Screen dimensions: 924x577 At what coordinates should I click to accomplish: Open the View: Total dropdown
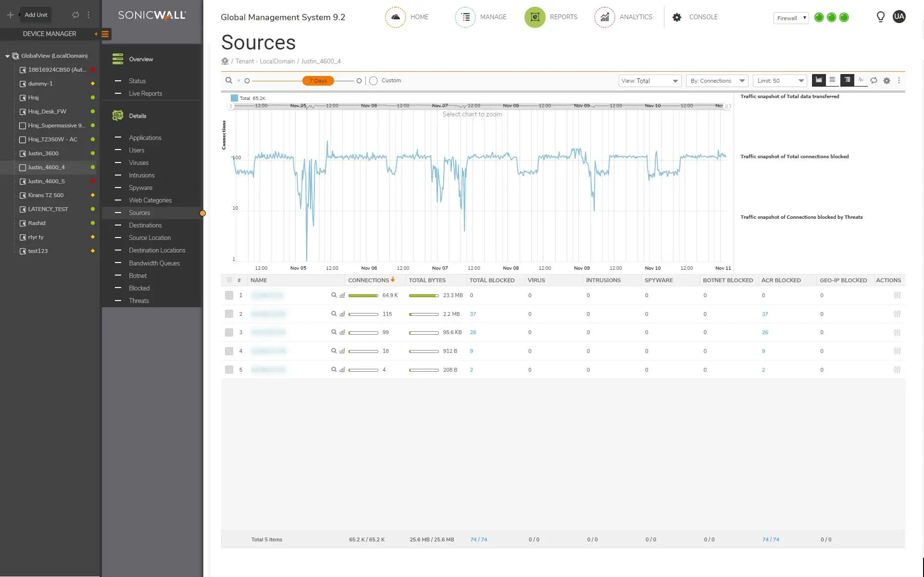tap(649, 81)
